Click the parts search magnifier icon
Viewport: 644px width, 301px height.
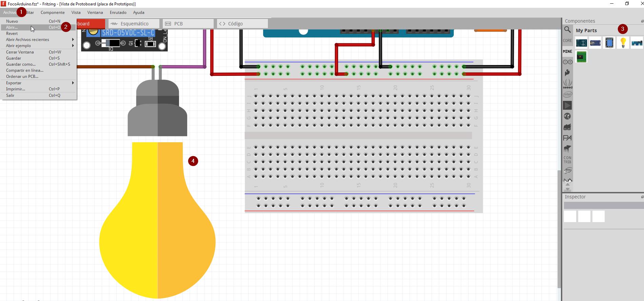pos(567,30)
